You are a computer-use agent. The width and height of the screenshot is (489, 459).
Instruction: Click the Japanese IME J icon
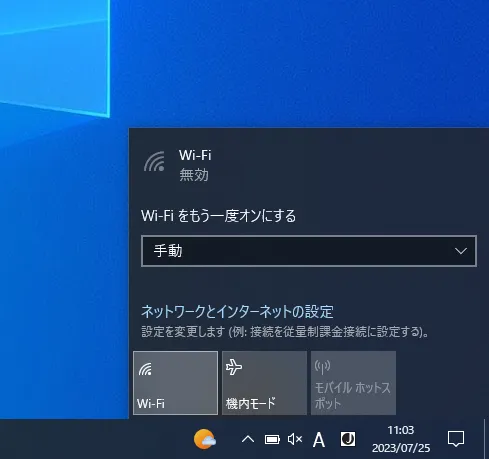(x=348, y=439)
